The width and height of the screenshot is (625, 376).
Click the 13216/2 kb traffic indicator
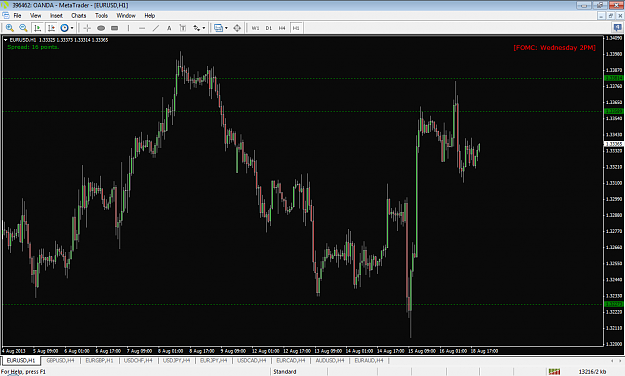click(x=592, y=372)
